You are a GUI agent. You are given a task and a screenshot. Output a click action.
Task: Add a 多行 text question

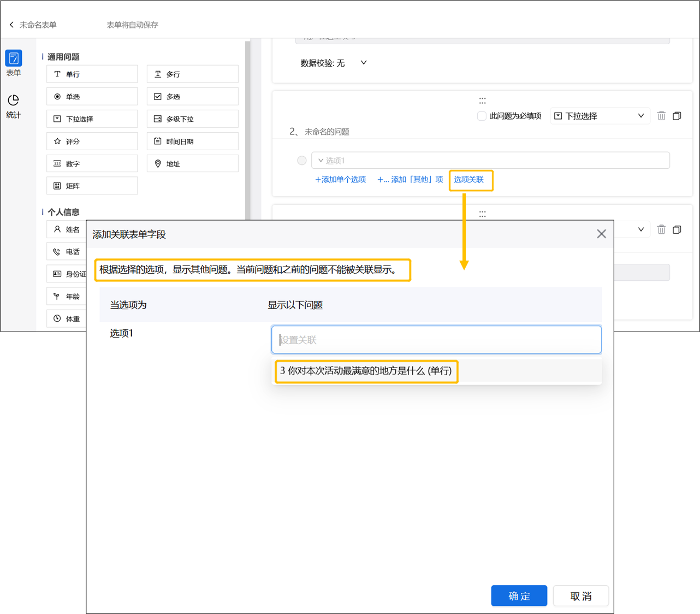pyautogui.click(x=193, y=74)
